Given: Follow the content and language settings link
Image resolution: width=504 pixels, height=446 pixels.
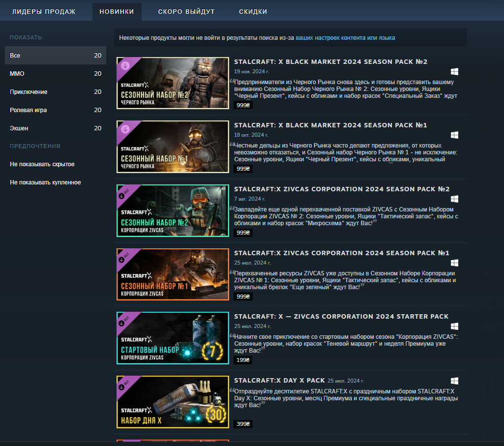Looking at the screenshot, I should (345, 38).
